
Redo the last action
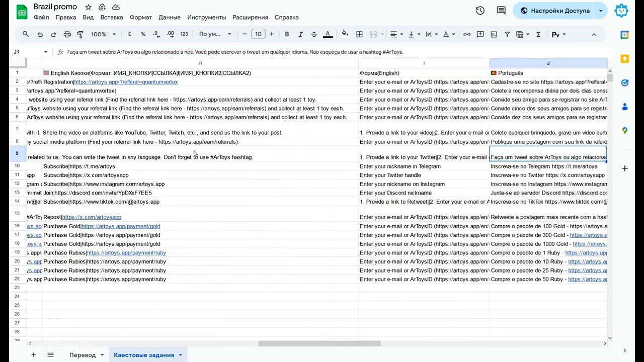[53, 34]
